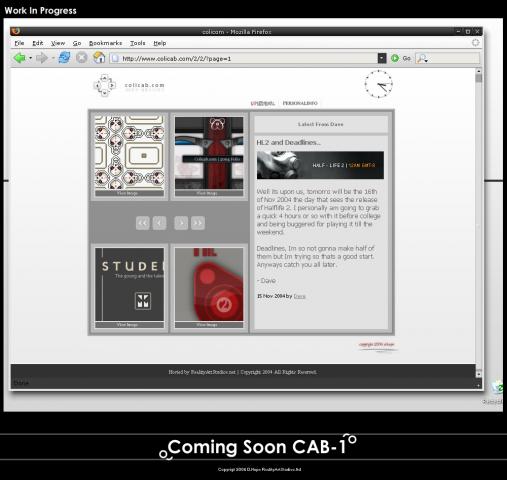Click the Stop loading icon

click(x=81, y=58)
